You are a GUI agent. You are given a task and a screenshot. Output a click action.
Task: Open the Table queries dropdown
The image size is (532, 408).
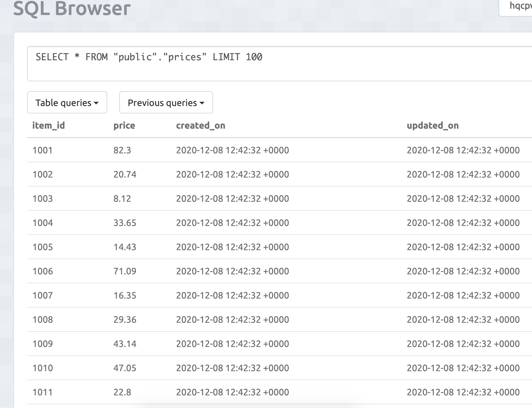pyautogui.click(x=67, y=103)
